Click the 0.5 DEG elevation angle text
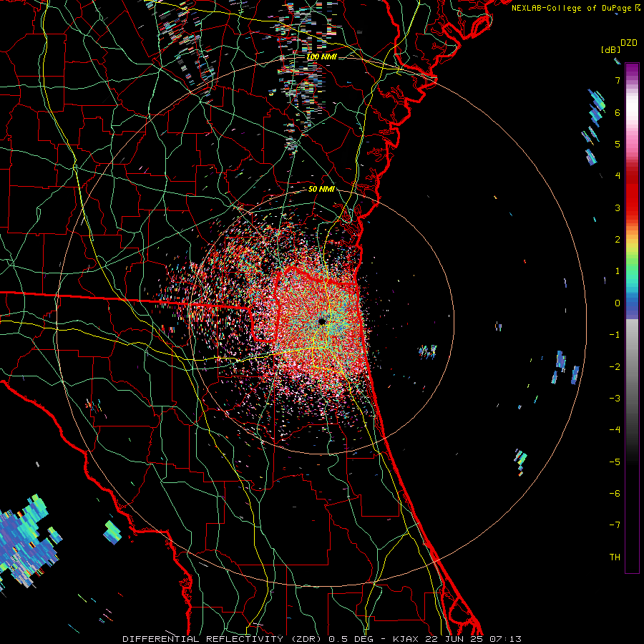 351,639
